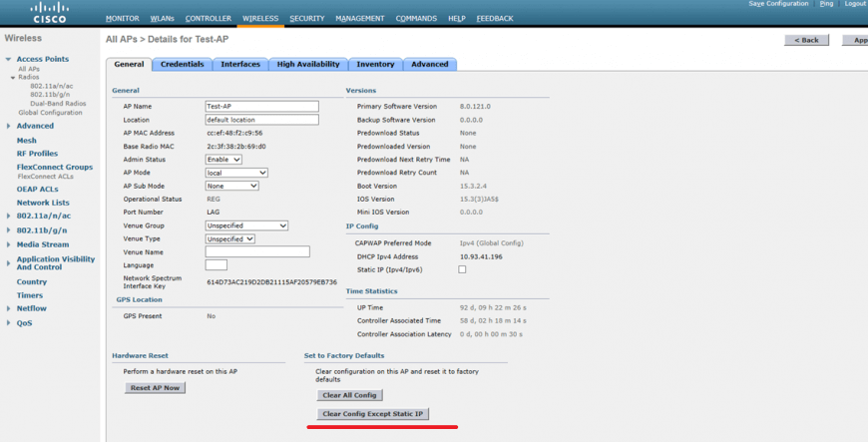Screen dimensions: 868x442
Task: Open OEAP ACLs in sidebar
Action: [x=37, y=189]
